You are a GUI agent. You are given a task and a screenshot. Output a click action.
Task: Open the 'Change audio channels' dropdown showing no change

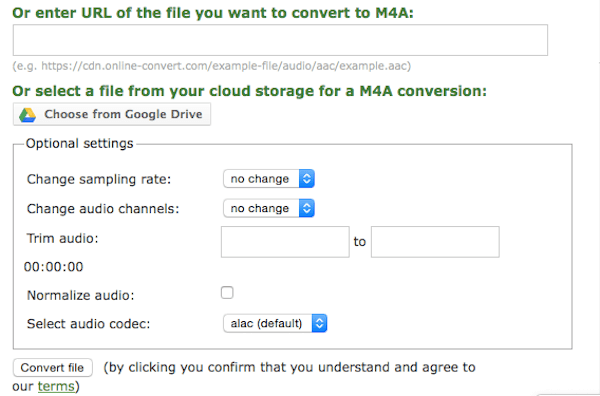269,208
